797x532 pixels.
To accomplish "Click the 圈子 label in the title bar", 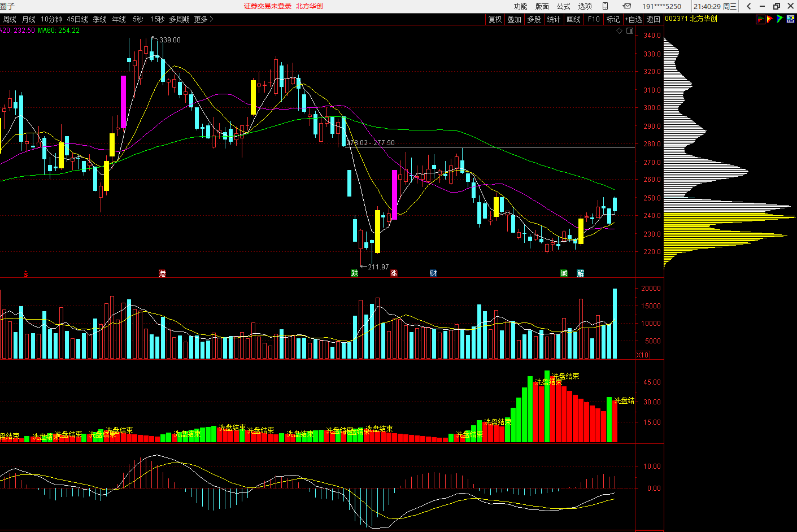I will pyautogui.click(x=7, y=6).
